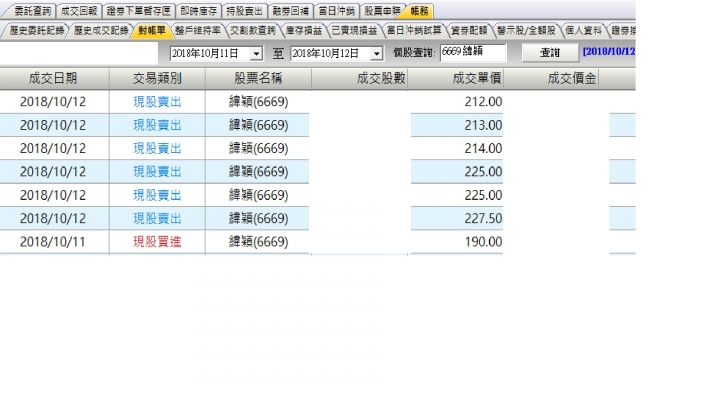Sort by the 股票名稱 column header
Screen dimensions: 720x405
point(258,79)
